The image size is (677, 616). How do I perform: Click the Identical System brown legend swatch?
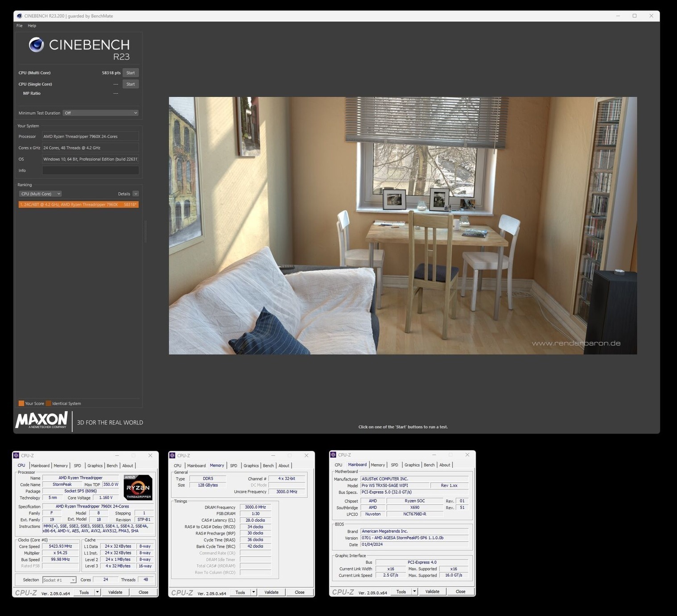click(49, 403)
